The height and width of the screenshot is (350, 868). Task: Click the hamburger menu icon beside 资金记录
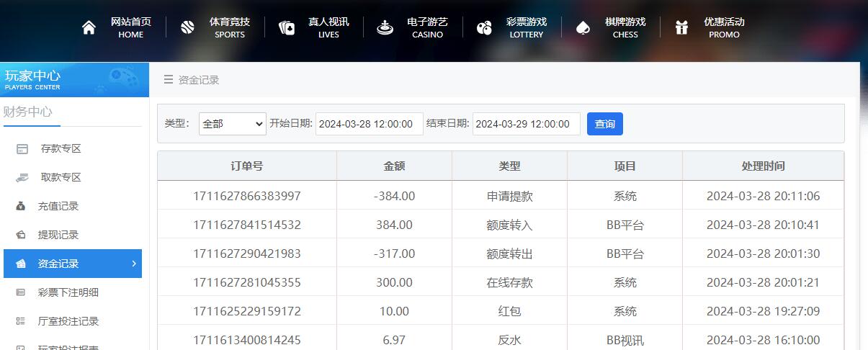point(168,80)
